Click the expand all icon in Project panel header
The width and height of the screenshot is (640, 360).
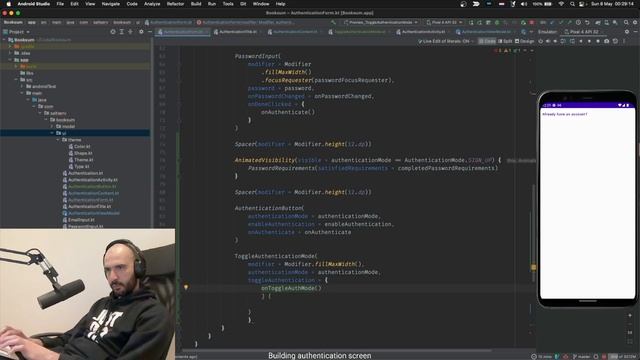pos(122,31)
